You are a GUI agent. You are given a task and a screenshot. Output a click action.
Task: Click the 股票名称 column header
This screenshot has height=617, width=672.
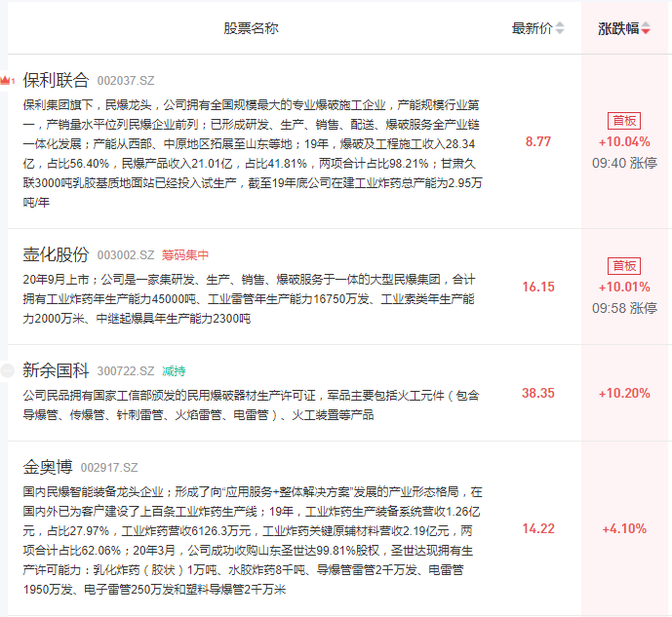251,28
